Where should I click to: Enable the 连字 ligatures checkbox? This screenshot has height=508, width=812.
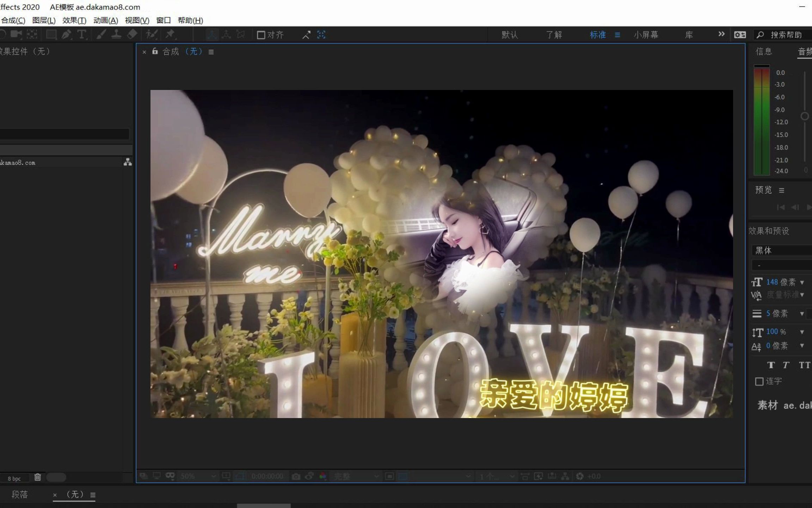click(x=759, y=381)
